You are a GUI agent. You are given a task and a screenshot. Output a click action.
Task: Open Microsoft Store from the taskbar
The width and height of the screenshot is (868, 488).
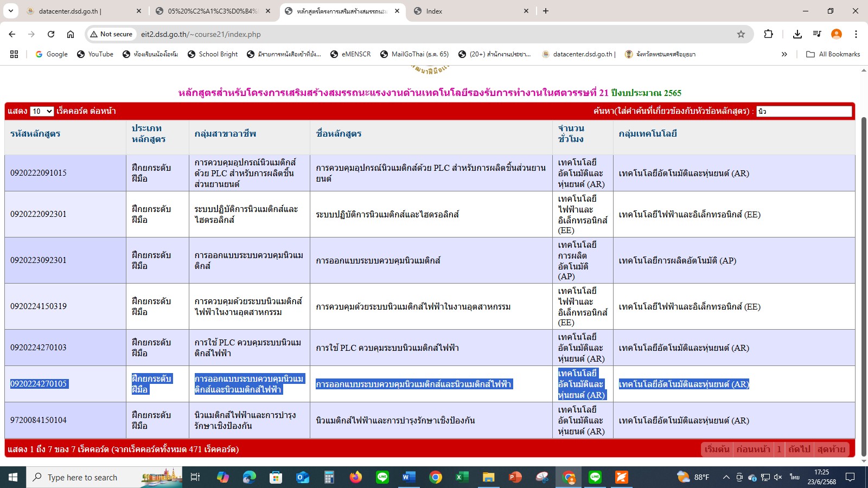(x=276, y=477)
